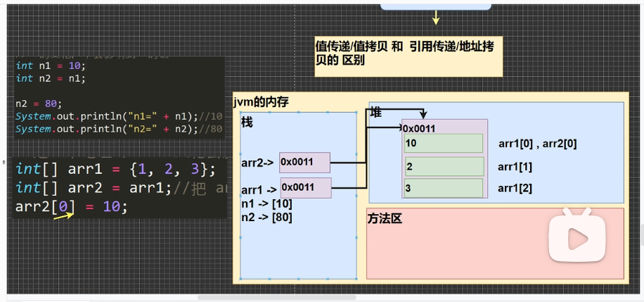Click the small yellow arrow under arr2[0]
This screenshot has height=302, width=644.
[63, 215]
